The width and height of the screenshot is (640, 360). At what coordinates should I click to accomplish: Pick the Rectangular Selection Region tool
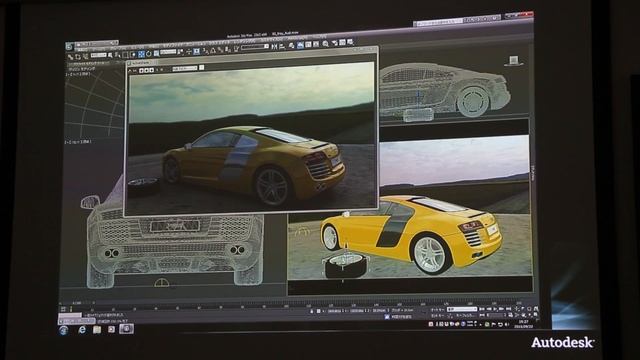click(x=125, y=54)
